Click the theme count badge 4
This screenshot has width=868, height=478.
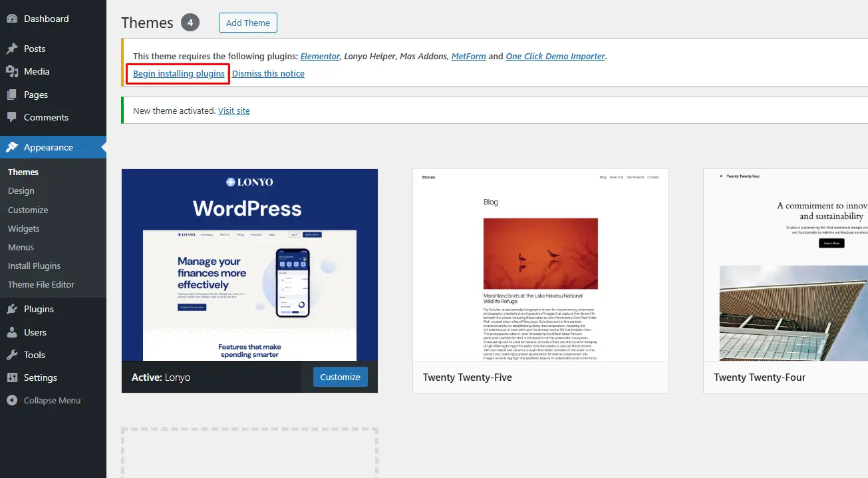tap(190, 23)
